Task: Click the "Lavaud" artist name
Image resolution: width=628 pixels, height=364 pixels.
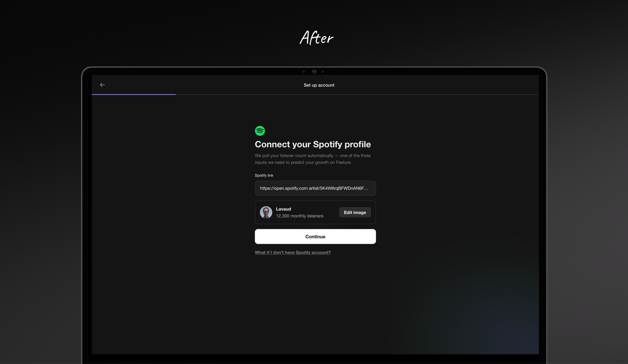Action: 283,209
